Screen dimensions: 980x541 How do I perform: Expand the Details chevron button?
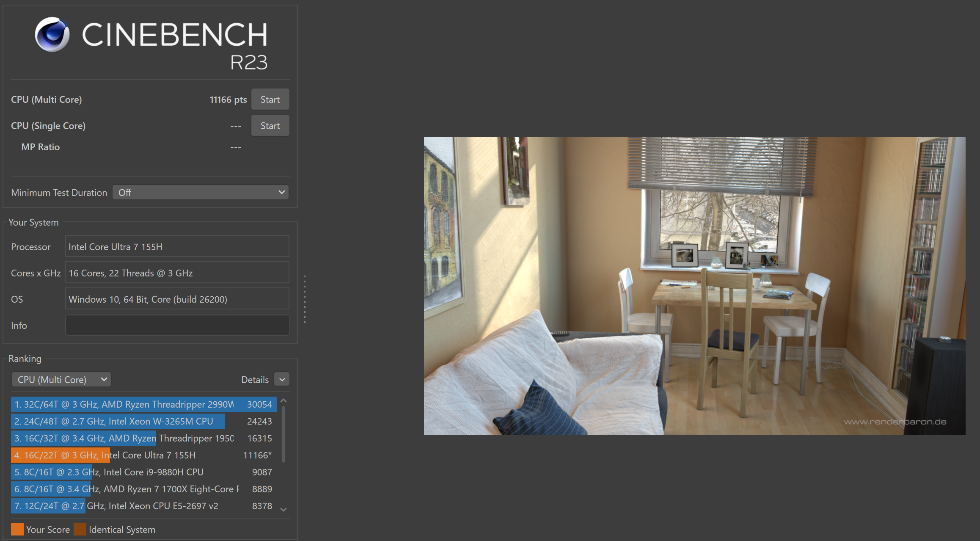coord(282,380)
